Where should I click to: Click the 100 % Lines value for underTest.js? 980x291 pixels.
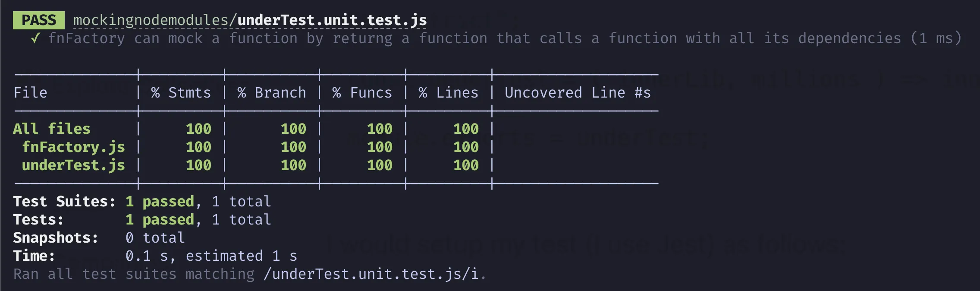pyautogui.click(x=466, y=165)
